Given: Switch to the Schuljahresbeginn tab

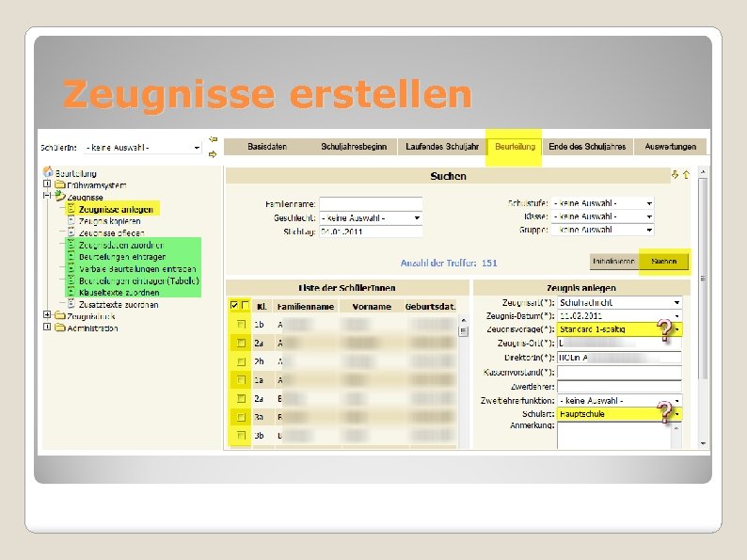Looking at the screenshot, I should (x=354, y=147).
